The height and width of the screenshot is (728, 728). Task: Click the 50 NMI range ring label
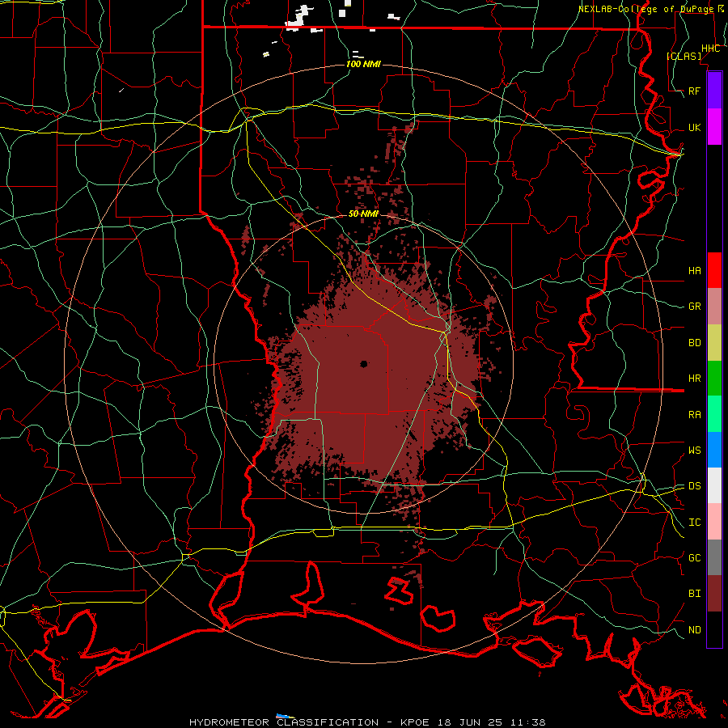(363, 214)
